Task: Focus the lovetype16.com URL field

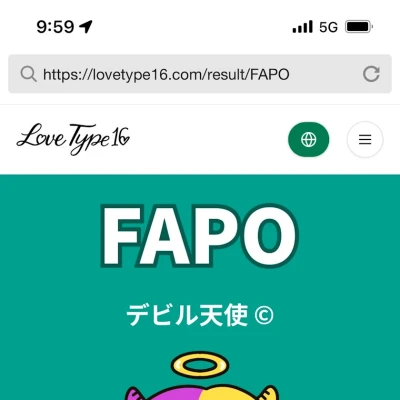Action: pos(200,74)
